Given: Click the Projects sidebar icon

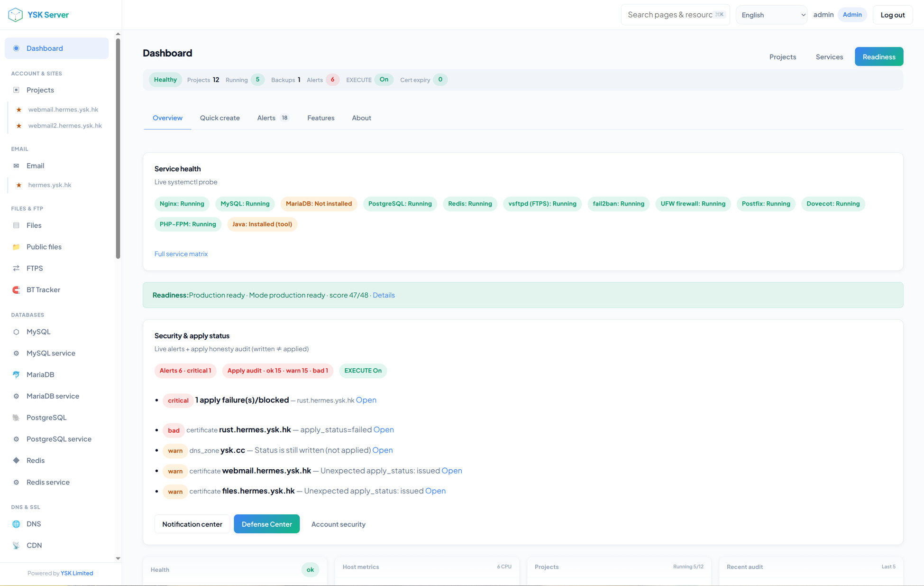Looking at the screenshot, I should (16, 90).
